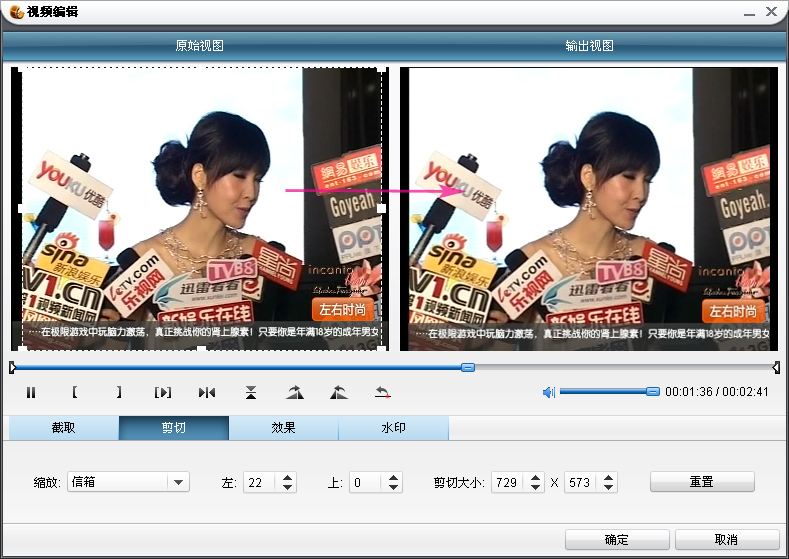Viewport: 789px width, 559px height.
Task: Click the time readout 00:01:36 / 00:02:41
Action: tap(717, 391)
